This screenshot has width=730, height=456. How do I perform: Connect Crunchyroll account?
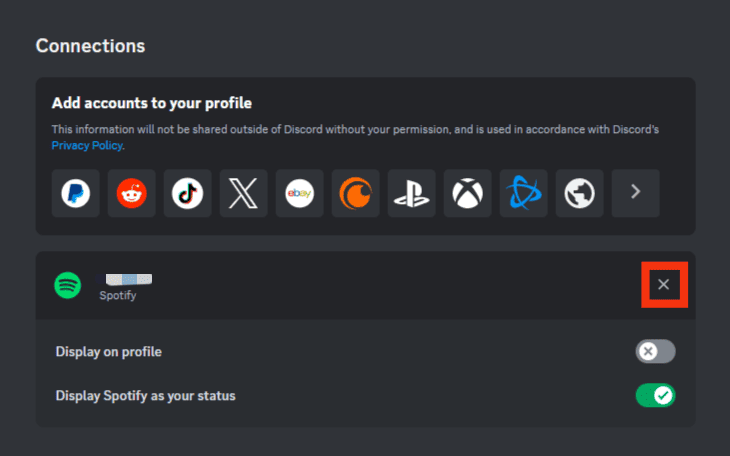point(356,193)
